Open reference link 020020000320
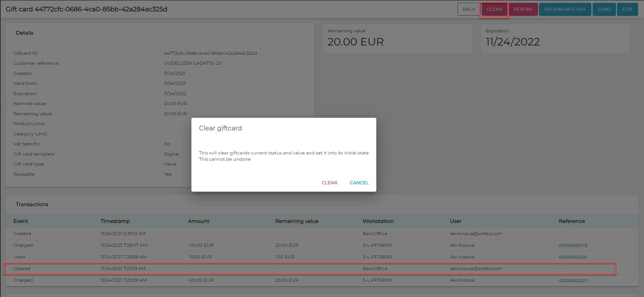 tap(573, 257)
